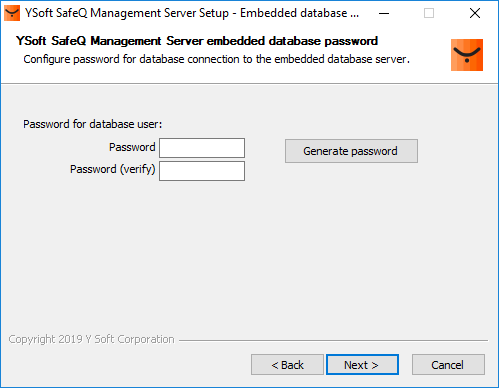Go back with the Back button

pos(287,365)
